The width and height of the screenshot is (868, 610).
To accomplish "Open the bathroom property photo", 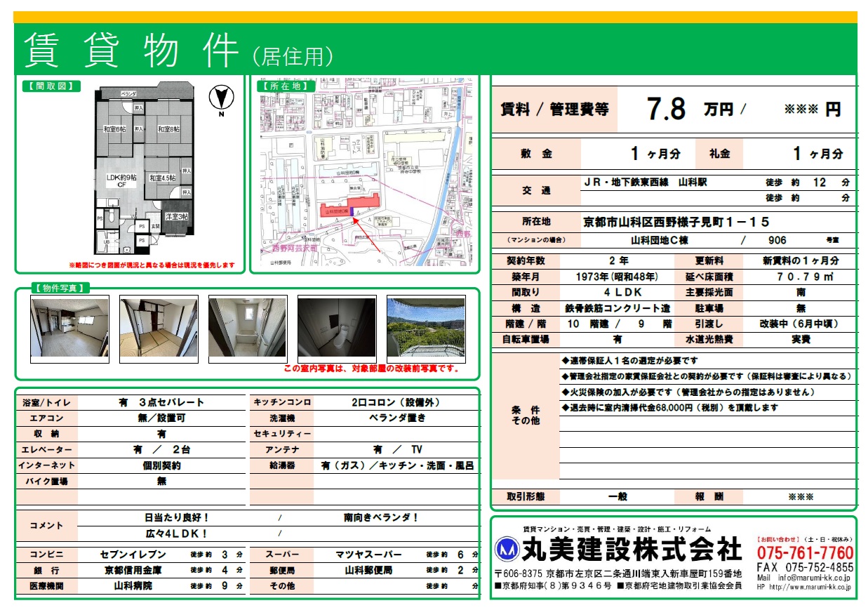I will (248, 328).
